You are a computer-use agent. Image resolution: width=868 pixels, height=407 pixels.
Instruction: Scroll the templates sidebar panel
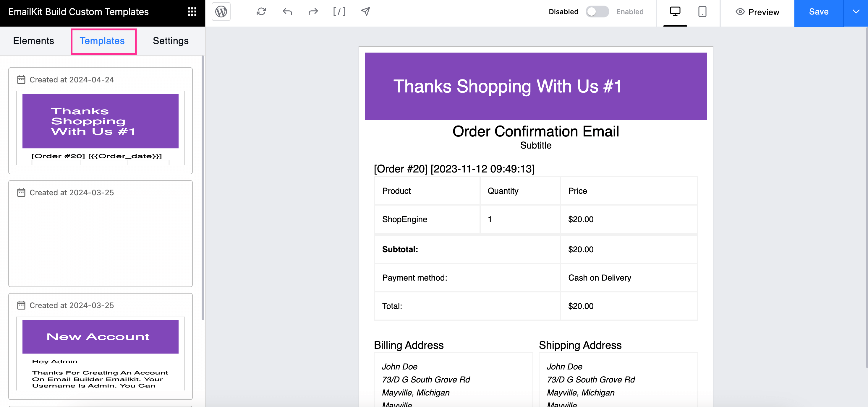202,221
